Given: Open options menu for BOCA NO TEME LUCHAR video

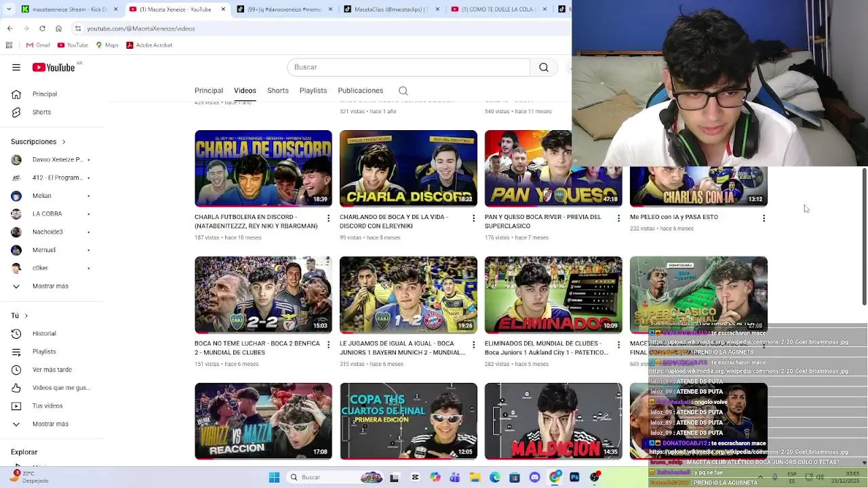Looking at the screenshot, I should [x=328, y=344].
